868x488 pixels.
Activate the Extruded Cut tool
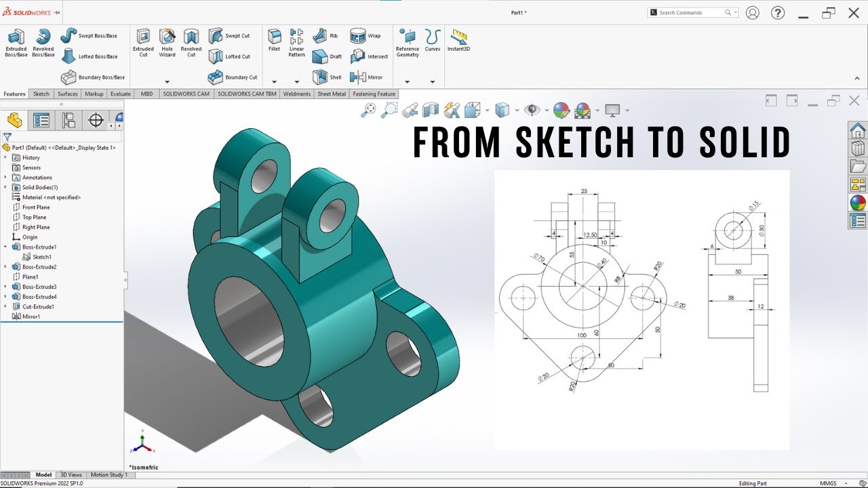143,43
